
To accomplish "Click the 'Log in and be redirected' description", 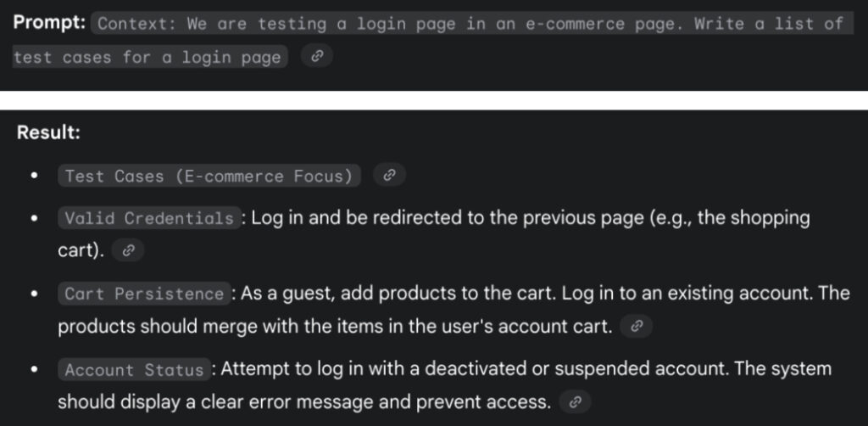I will (526, 218).
